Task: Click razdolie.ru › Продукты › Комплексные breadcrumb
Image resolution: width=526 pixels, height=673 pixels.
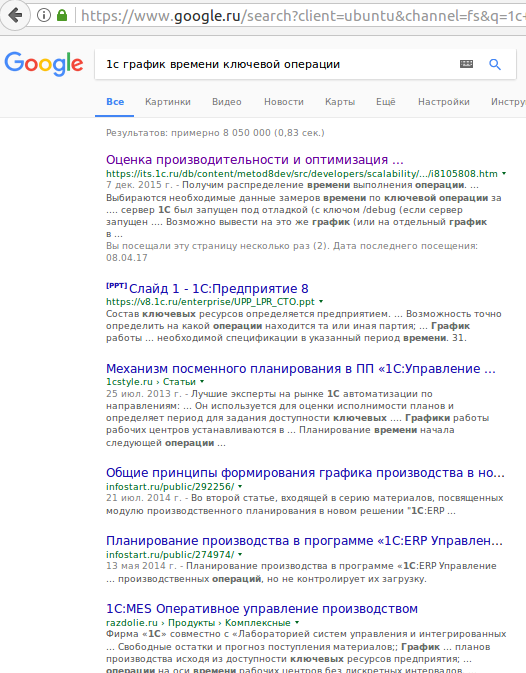Action: [198, 622]
